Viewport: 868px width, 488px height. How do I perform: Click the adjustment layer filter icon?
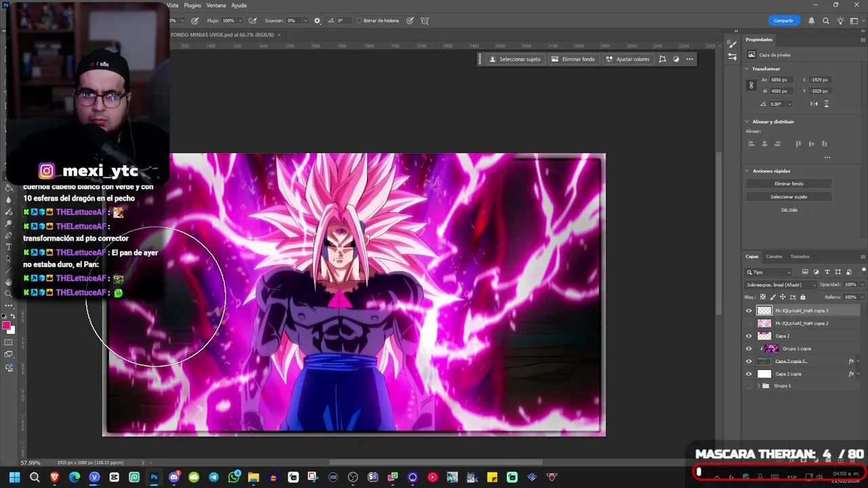pyautogui.click(x=816, y=272)
